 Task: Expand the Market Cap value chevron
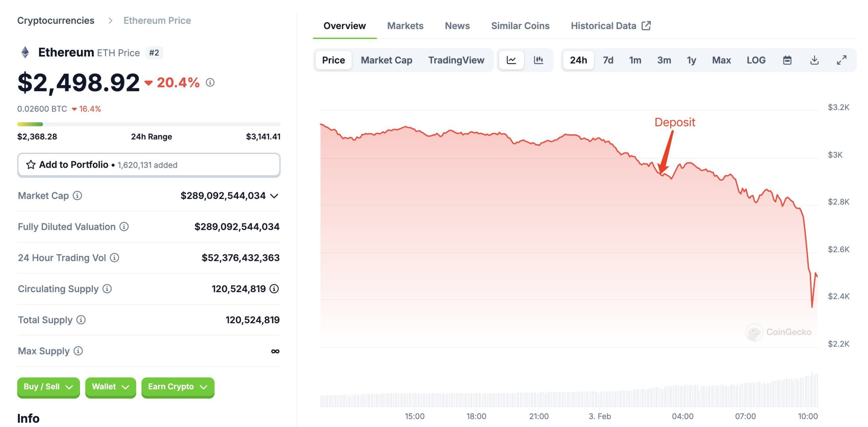[x=274, y=196]
